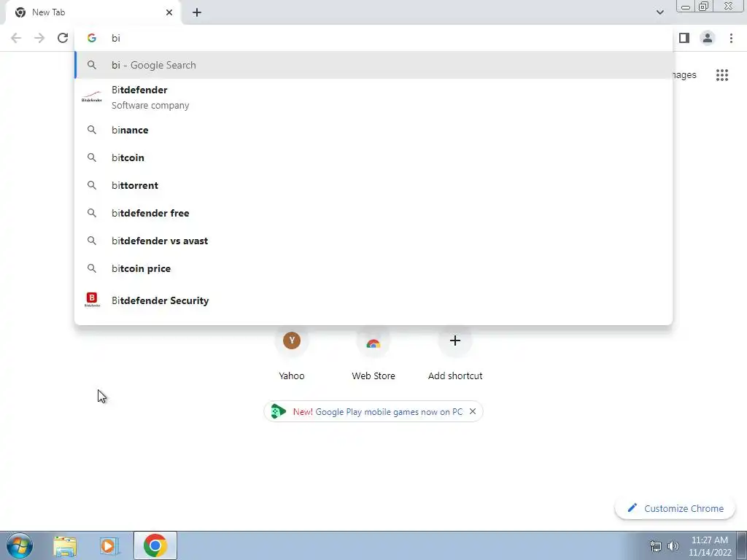Click the Show desktop strip beside the clock

click(741, 545)
